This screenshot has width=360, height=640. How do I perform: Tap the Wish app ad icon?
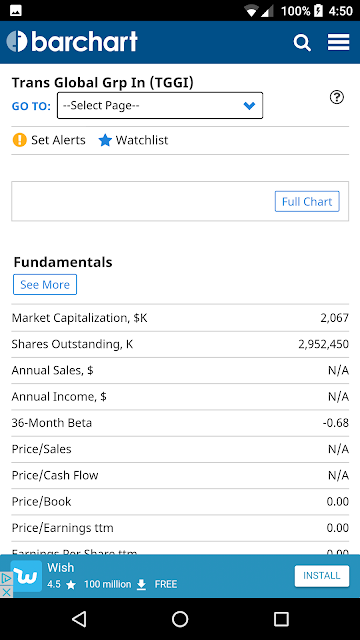coord(26,576)
